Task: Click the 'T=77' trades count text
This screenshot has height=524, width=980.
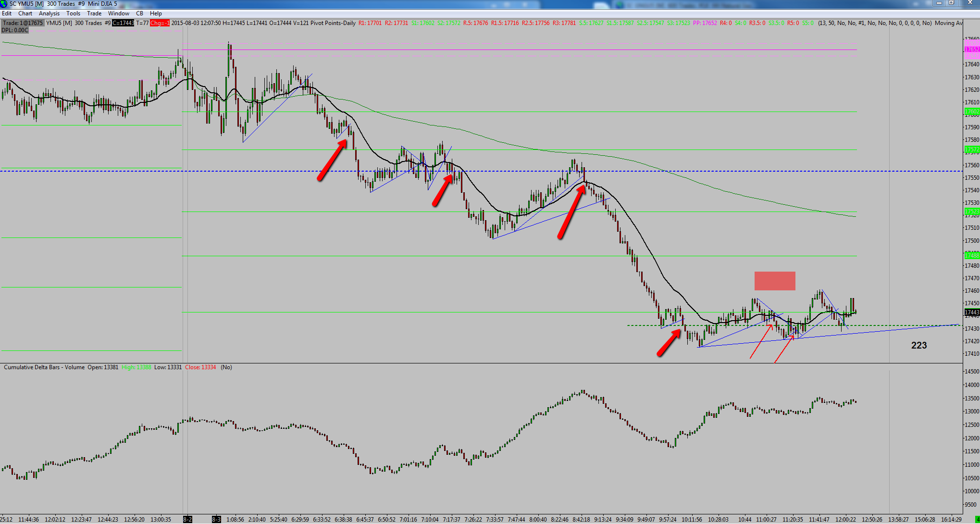Action: click(142, 23)
